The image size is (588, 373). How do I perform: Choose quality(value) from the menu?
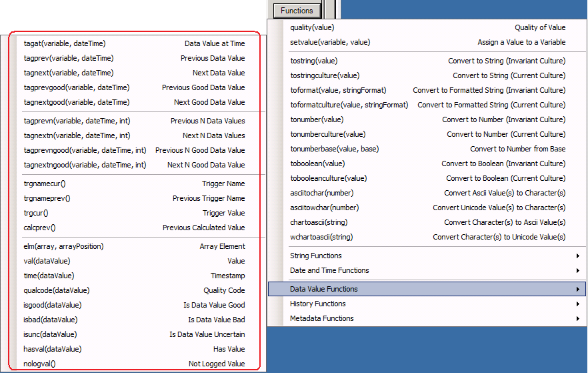(427, 28)
